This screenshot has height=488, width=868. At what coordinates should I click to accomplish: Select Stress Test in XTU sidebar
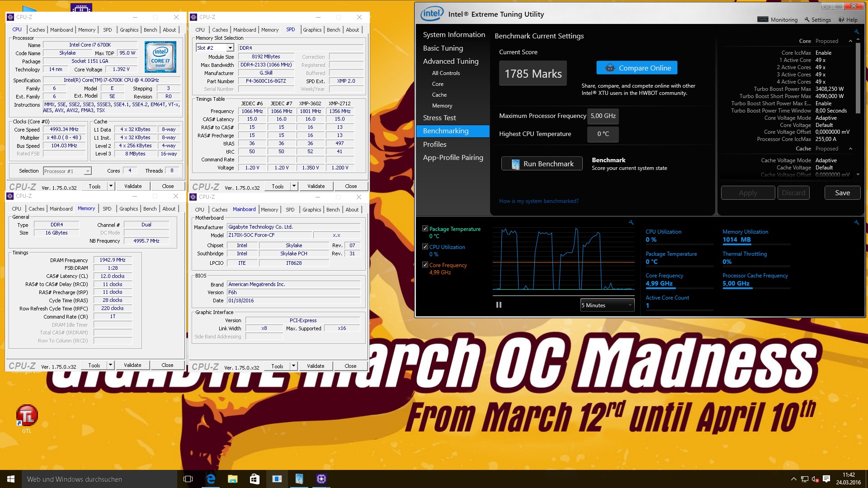(439, 118)
